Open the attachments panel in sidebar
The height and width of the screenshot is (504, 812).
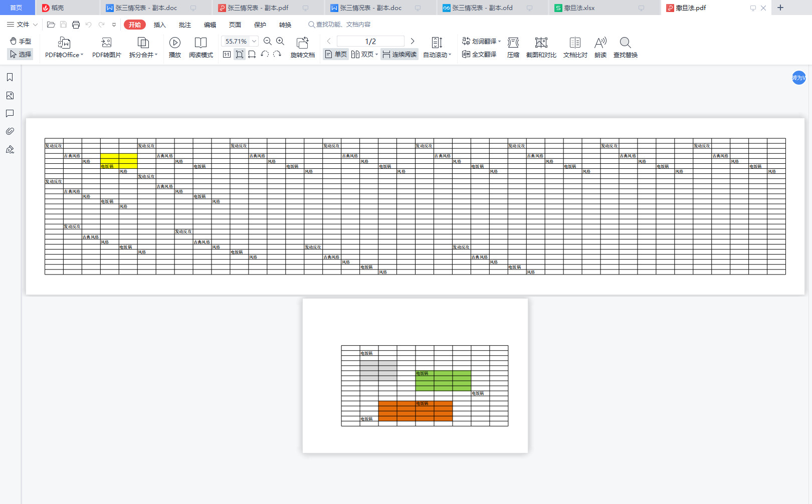(x=10, y=131)
